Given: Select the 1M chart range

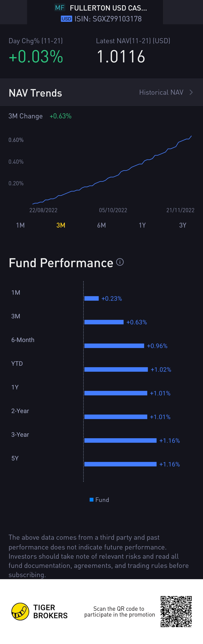Looking at the screenshot, I should tap(20, 225).
